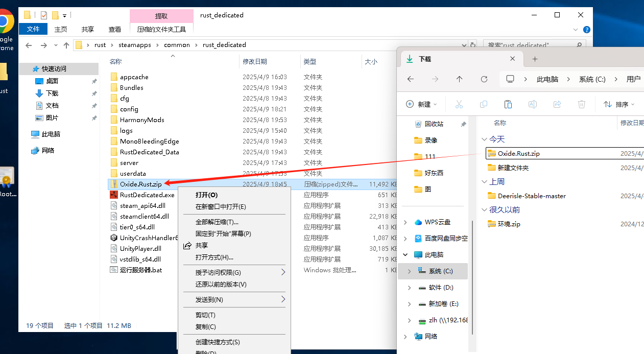Click the Rename icon in the 下载 toolbar

click(x=532, y=104)
